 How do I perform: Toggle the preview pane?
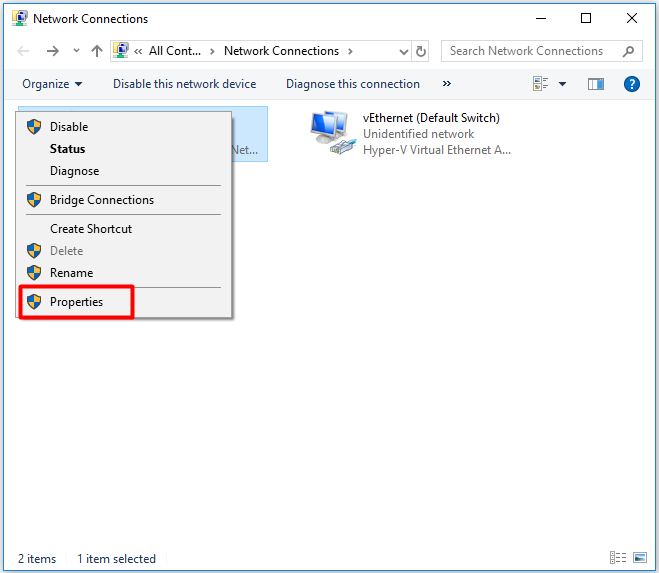point(596,84)
